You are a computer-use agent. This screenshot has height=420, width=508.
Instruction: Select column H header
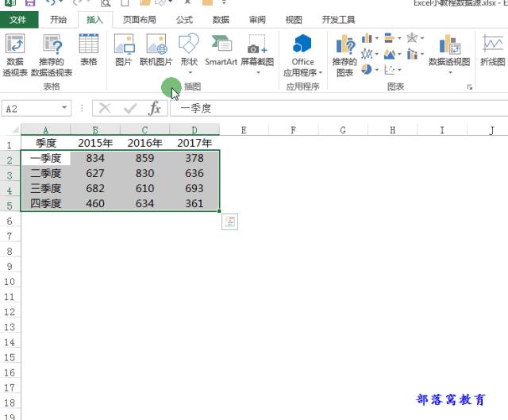coord(392,130)
